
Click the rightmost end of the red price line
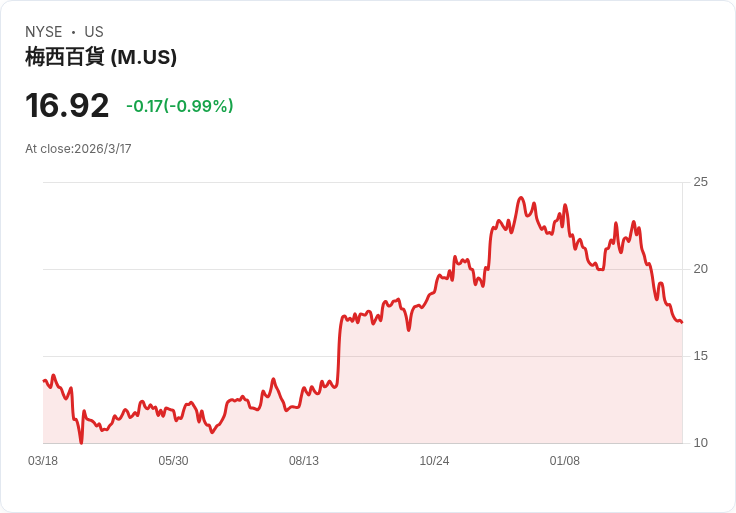[681, 322]
